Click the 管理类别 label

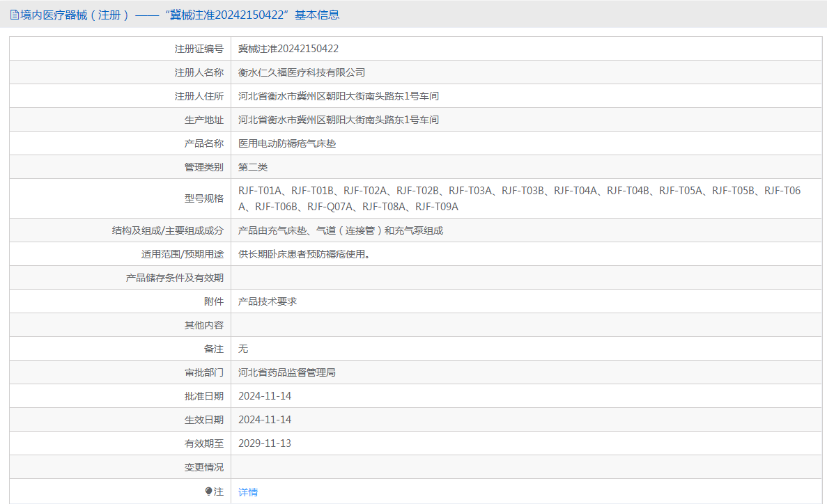pyautogui.click(x=204, y=167)
